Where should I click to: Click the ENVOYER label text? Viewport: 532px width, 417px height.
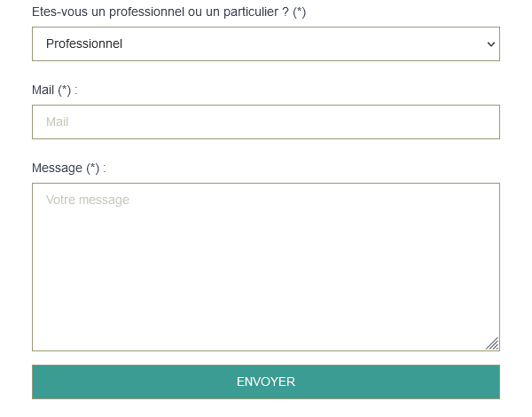pyautogui.click(x=266, y=382)
